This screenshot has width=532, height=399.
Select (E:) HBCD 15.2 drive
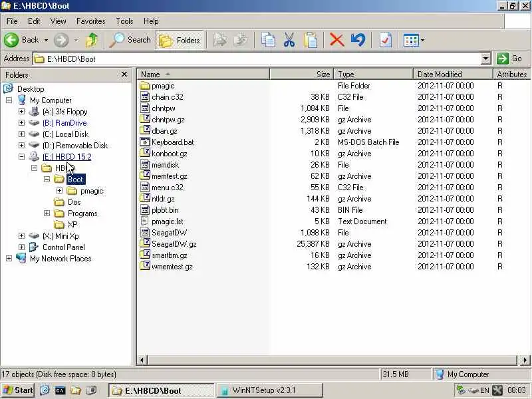67,157
